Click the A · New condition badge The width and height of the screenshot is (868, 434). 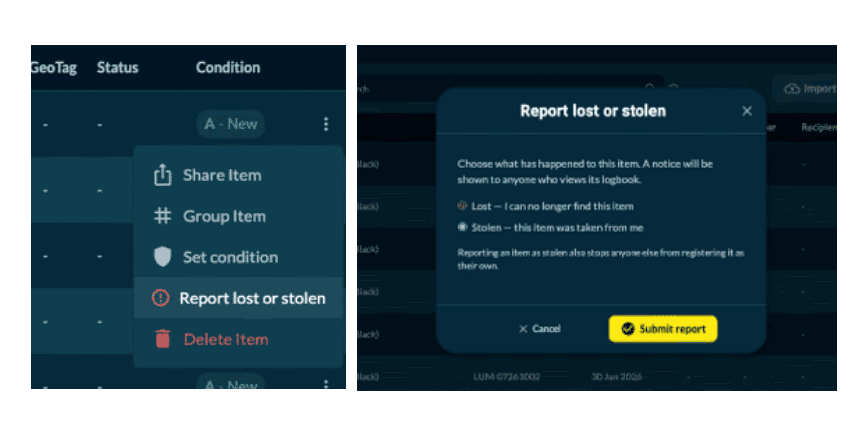230,124
